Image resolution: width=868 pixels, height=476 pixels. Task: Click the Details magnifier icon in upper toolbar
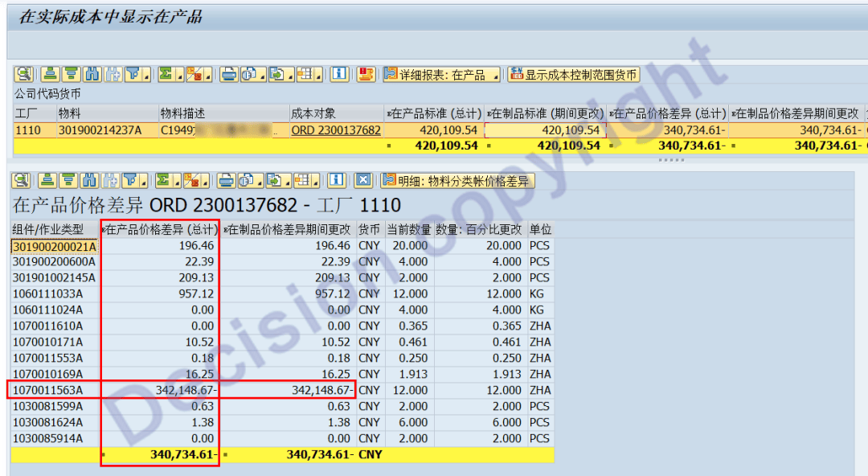click(23, 75)
